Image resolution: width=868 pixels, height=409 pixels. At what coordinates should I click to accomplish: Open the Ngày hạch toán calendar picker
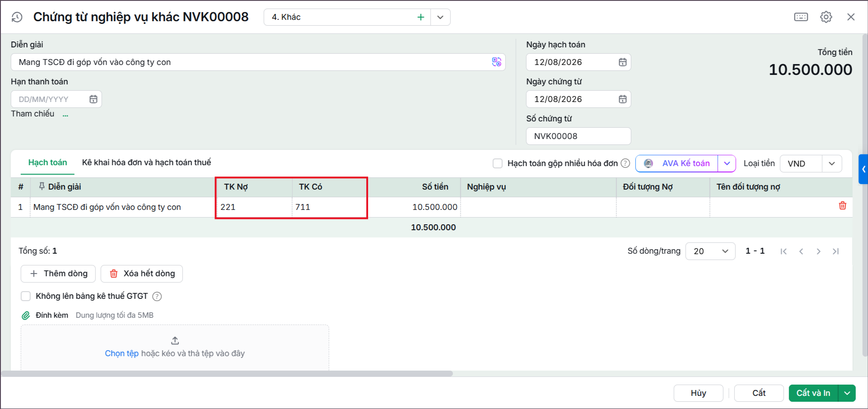pyautogui.click(x=622, y=62)
